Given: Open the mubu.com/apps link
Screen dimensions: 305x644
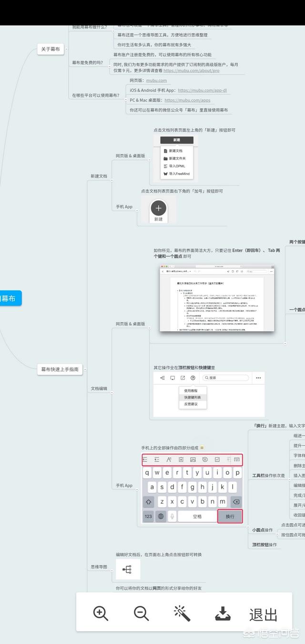Looking at the screenshot, I should pyautogui.click(x=187, y=100).
